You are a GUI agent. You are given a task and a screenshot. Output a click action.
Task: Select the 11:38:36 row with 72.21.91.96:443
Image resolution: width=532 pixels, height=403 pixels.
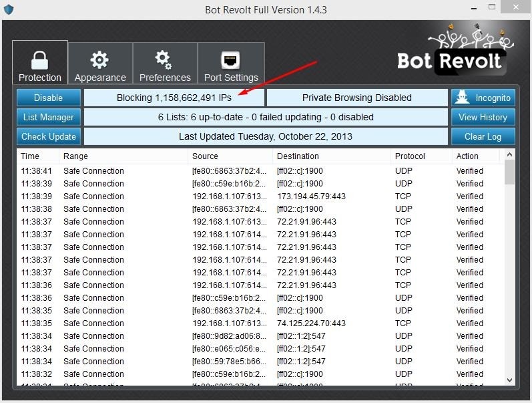(x=260, y=285)
